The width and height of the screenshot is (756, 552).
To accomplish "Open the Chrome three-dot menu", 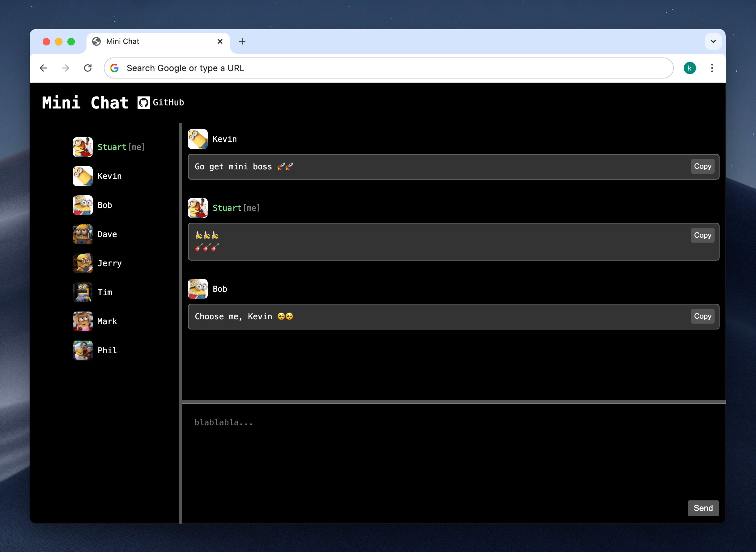I will 712,68.
